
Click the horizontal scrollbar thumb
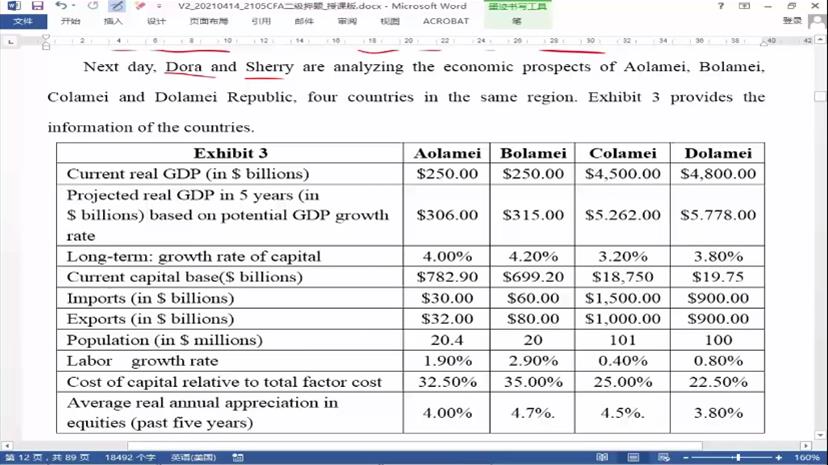click(415, 446)
